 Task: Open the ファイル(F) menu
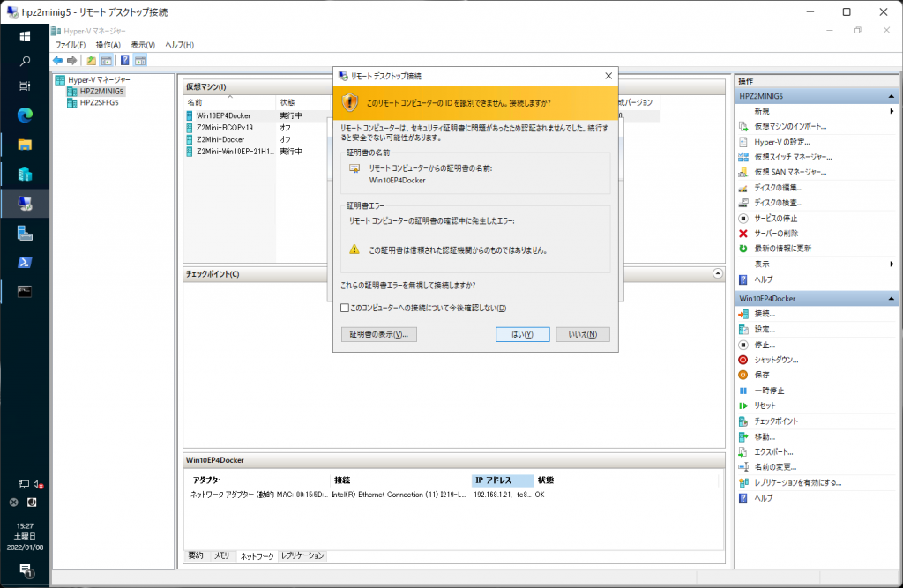click(71, 45)
